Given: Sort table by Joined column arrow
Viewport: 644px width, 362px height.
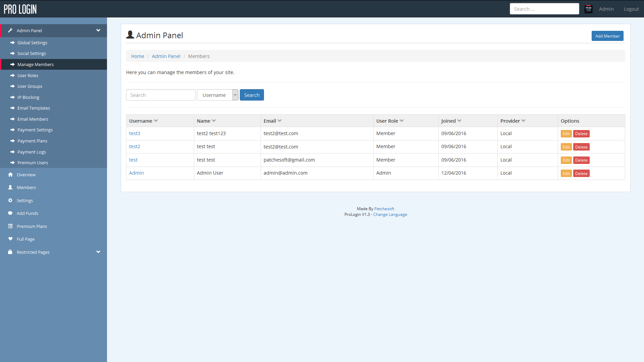Looking at the screenshot, I should [x=459, y=121].
